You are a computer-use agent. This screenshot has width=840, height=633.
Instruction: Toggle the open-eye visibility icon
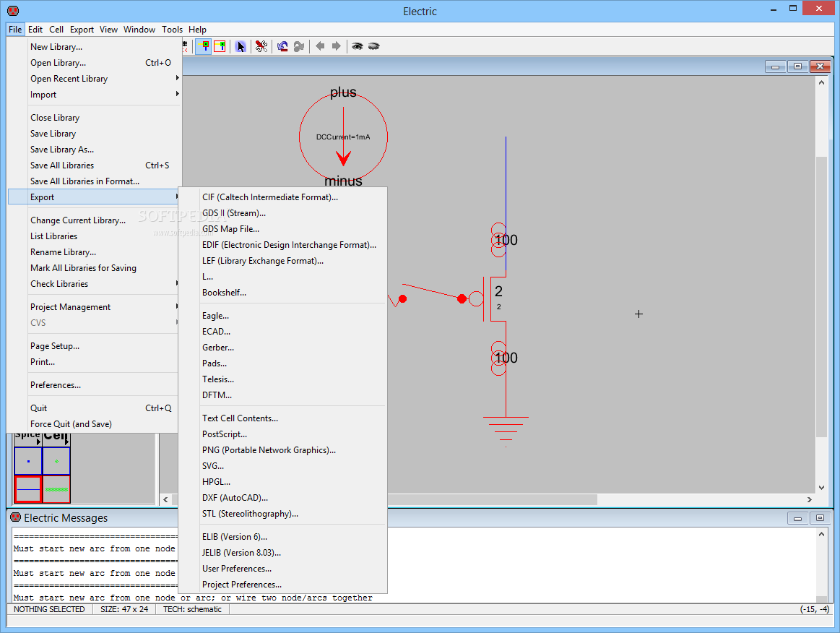(x=358, y=47)
